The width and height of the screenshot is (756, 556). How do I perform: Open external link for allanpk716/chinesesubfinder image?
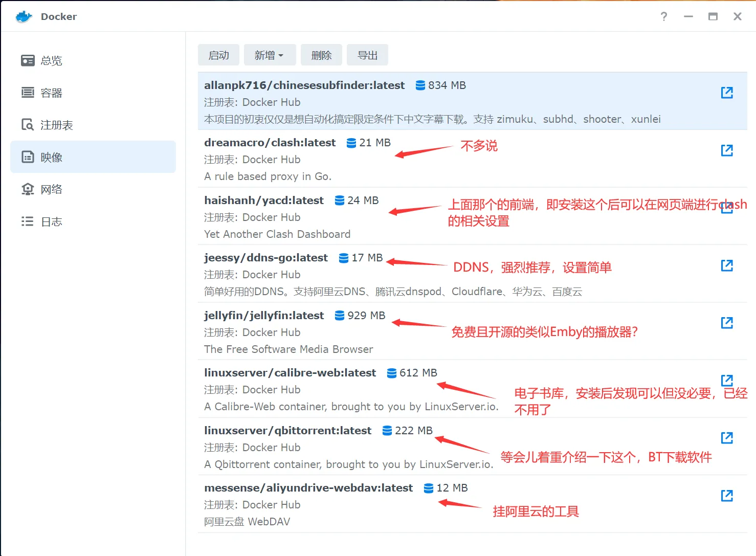coord(727,93)
